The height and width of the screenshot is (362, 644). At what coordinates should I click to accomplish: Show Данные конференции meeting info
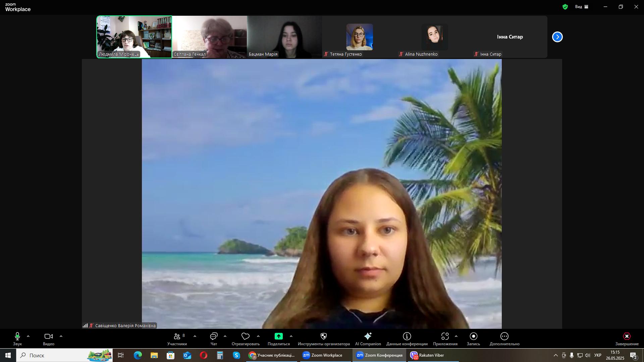[407, 339]
